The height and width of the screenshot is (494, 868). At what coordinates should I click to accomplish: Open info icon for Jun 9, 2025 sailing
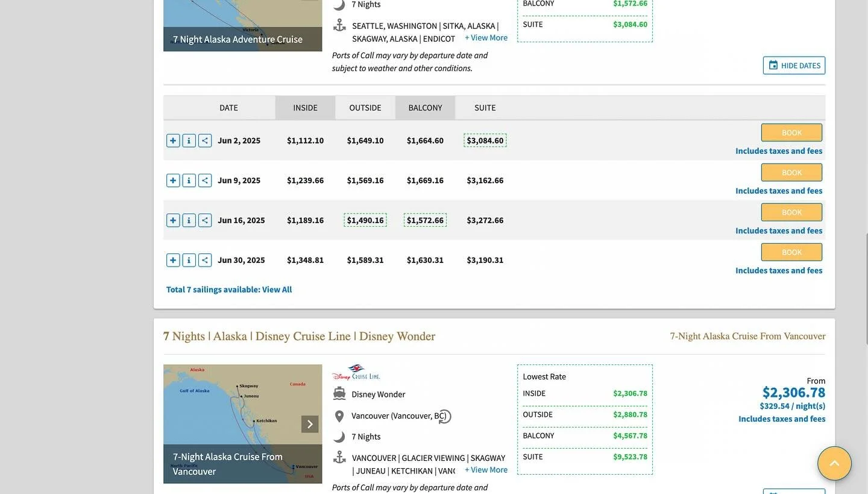(x=189, y=180)
